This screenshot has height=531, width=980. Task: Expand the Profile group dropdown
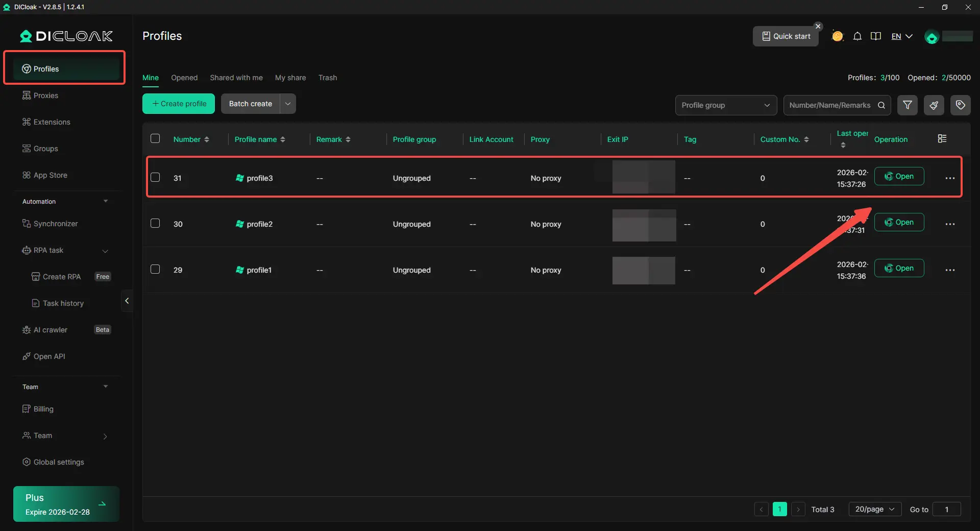pos(725,105)
